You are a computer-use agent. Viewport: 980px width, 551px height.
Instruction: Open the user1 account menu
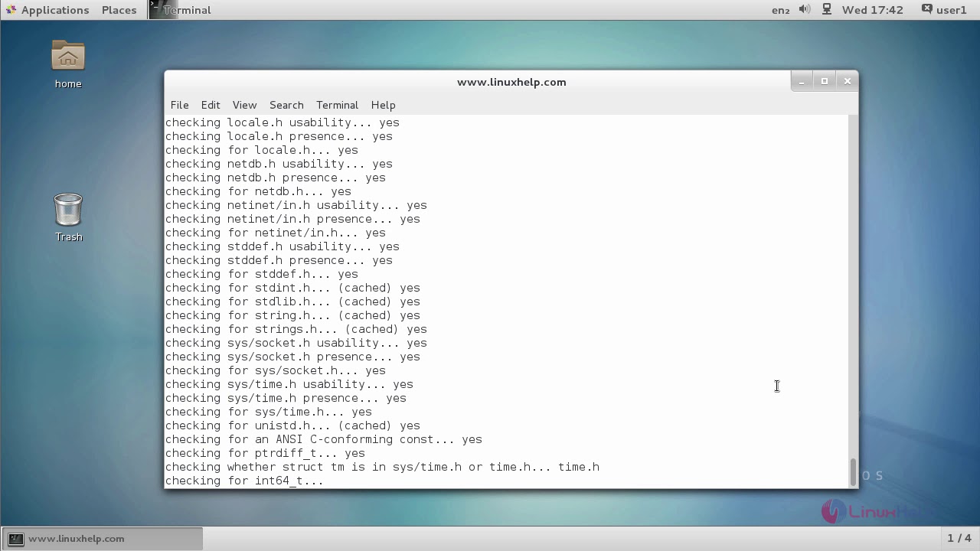(x=944, y=10)
